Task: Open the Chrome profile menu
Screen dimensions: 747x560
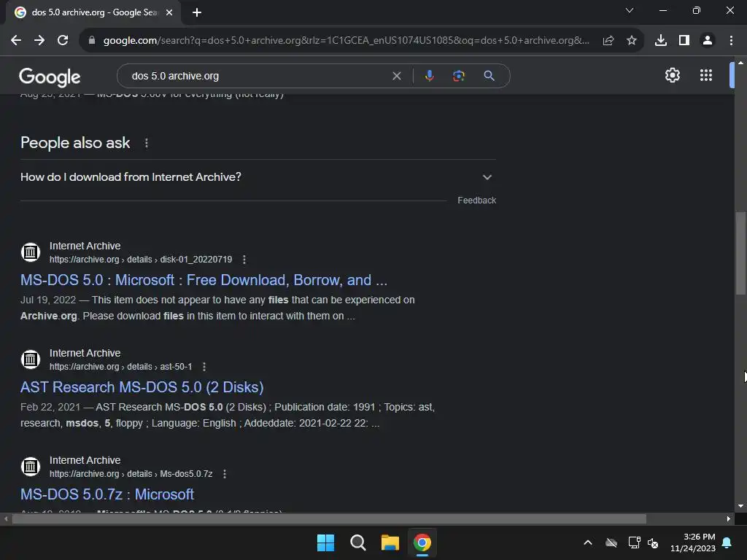Action: pos(708,41)
